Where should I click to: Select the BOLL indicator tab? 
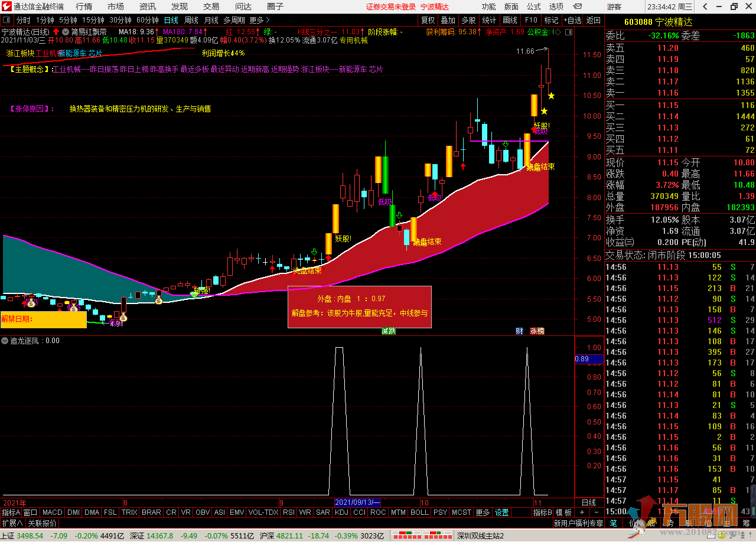point(419,512)
